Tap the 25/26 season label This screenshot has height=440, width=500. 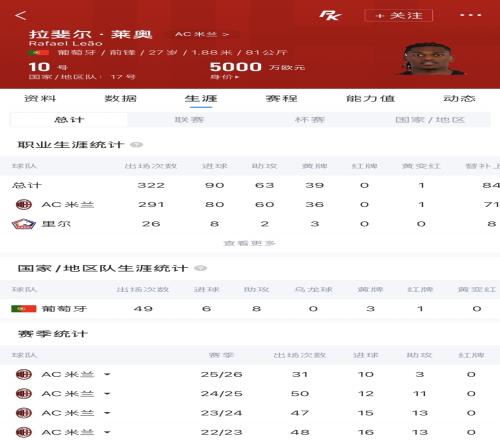coord(221,374)
